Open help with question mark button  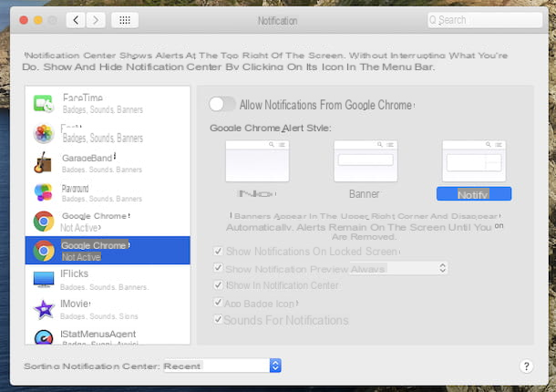[526, 366]
